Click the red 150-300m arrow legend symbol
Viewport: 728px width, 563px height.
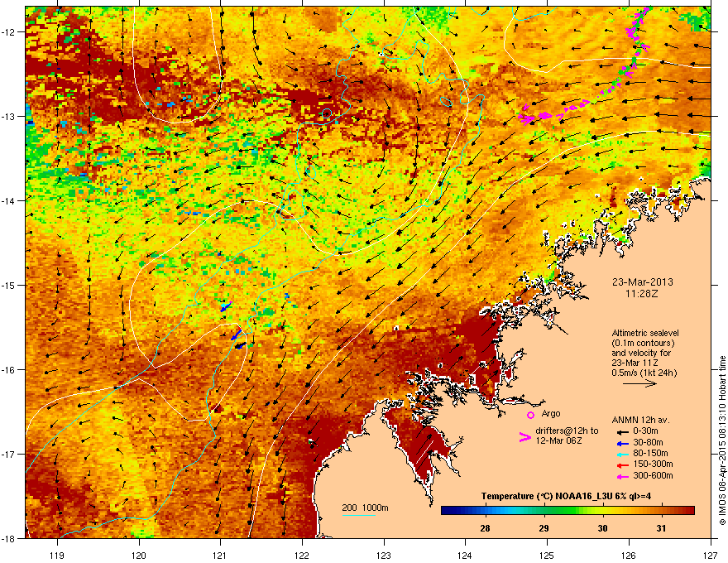(x=622, y=465)
